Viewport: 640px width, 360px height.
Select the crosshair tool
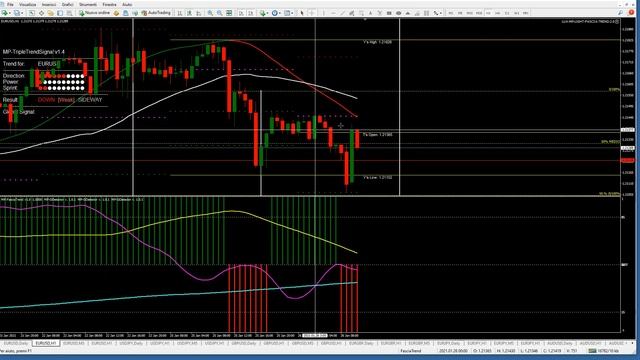pyautogui.click(x=312, y=13)
